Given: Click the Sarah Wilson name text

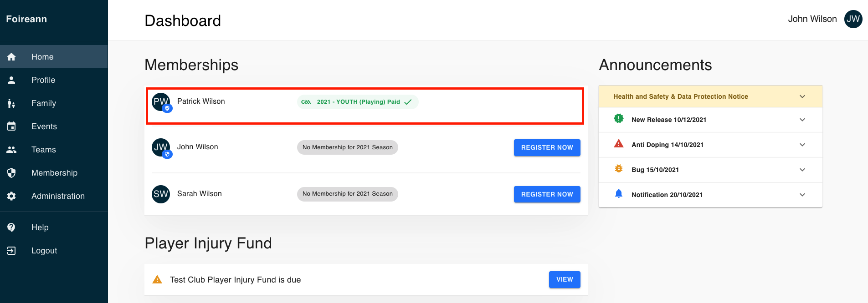Looking at the screenshot, I should tap(200, 194).
